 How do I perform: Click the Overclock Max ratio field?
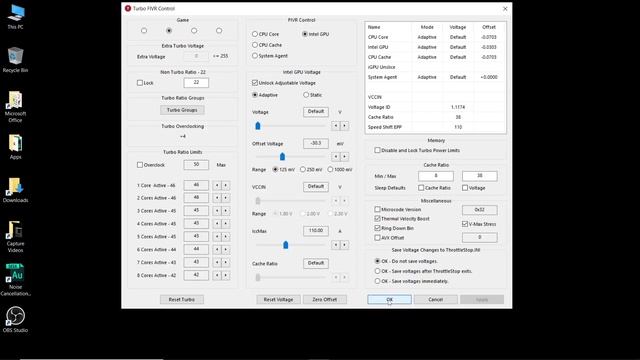[196, 164]
